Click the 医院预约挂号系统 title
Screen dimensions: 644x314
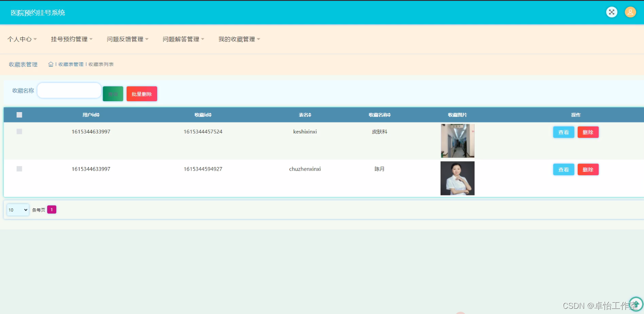[x=38, y=13]
